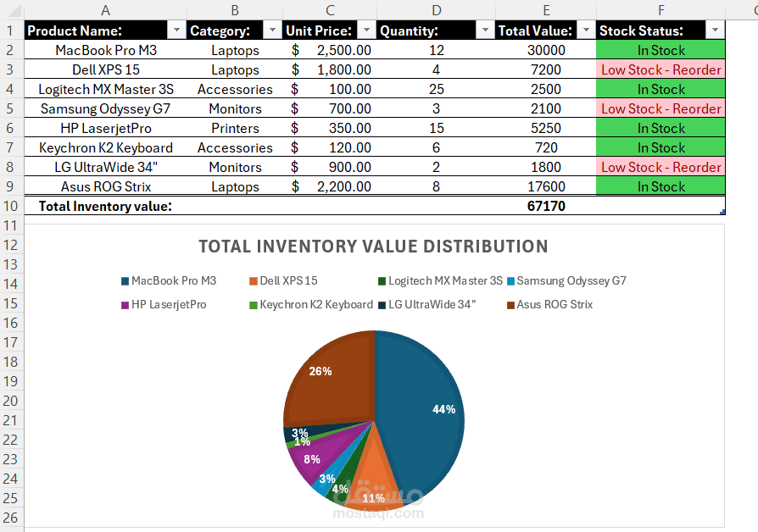The width and height of the screenshot is (758, 532).
Task: Select the Samsung Odyssey G7 cell
Action: 105,108
